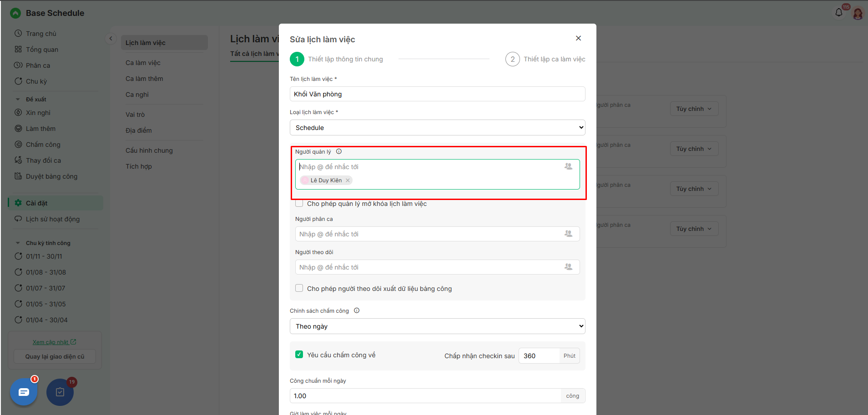Image resolution: width=868 pixels, height=415 pixels.
Task: Collapse the Chu kỳ tính công section
Action: tap(18, 243)
